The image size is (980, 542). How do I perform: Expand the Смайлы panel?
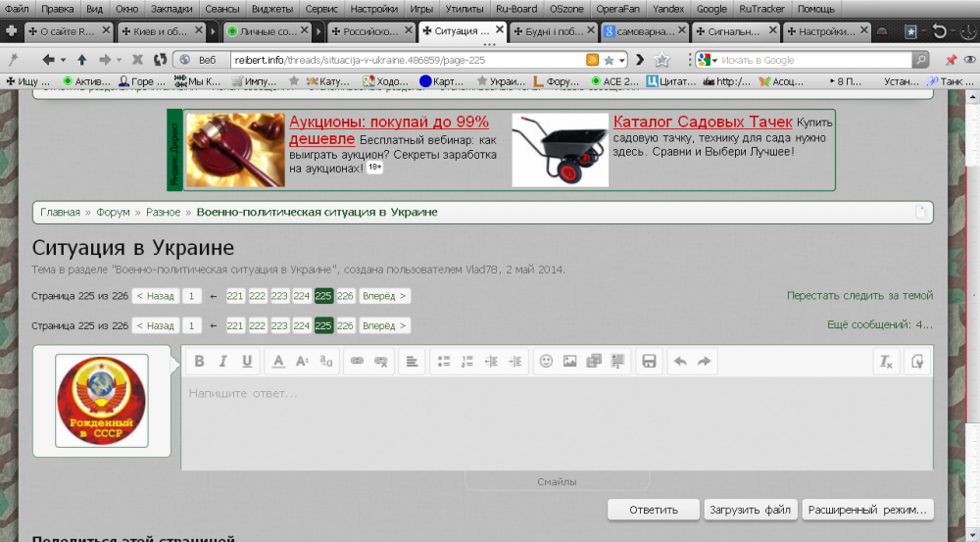557,481
